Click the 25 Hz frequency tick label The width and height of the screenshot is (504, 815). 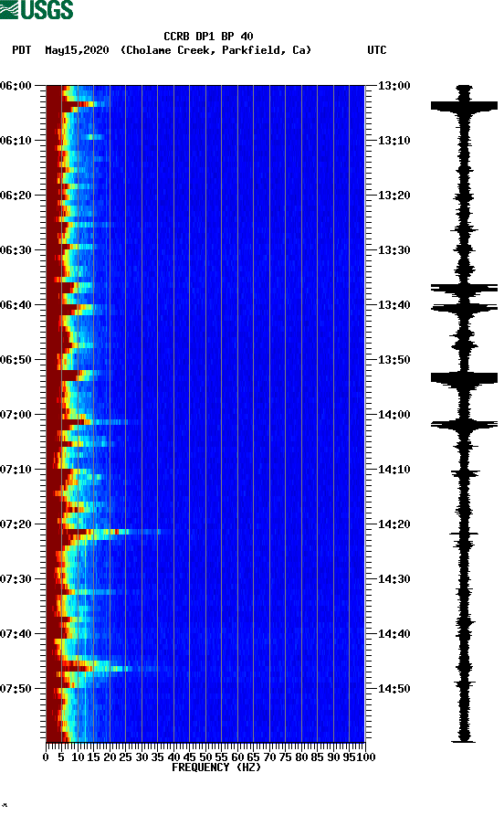(x=126, y=757)
